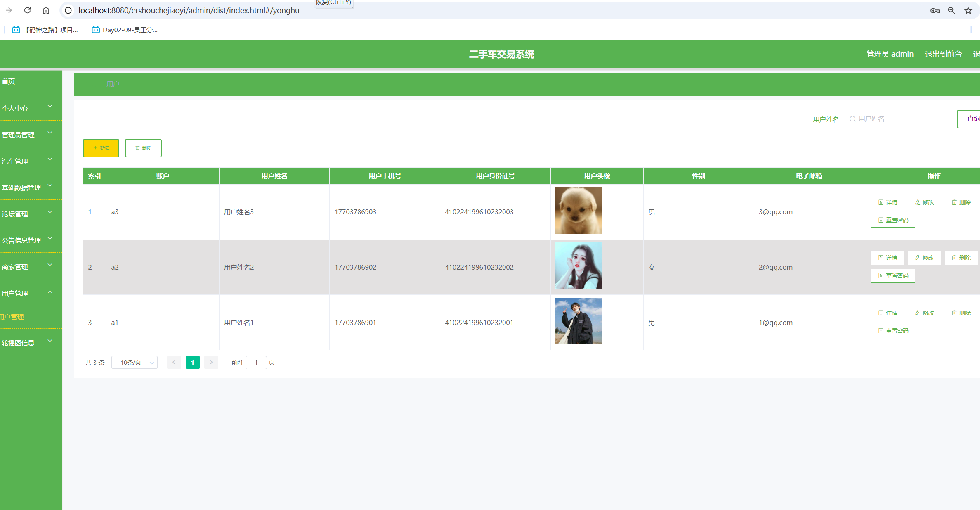Click the 查询 search button
This screenshot has width=980, height=510.
coord(969,119)
